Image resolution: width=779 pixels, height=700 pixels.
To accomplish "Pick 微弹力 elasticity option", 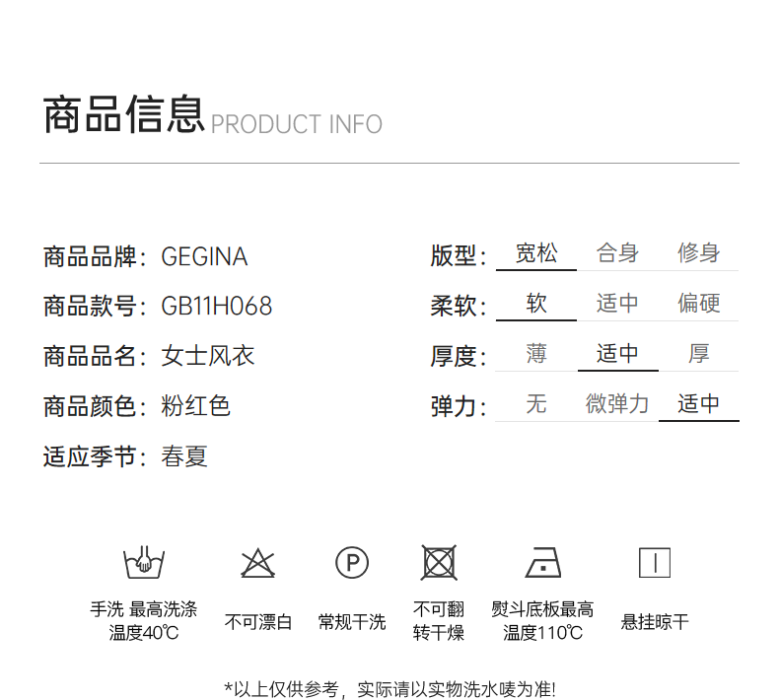I will [x=617, y=404].
